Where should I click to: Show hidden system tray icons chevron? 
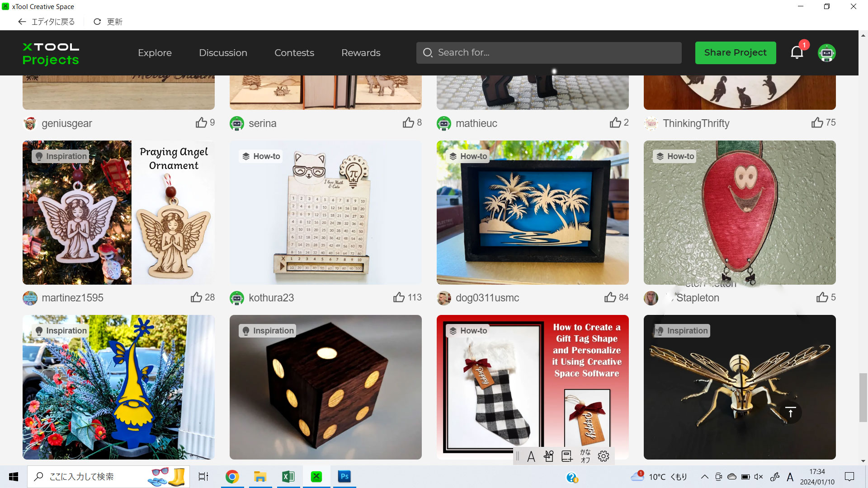tap(704, 477)
